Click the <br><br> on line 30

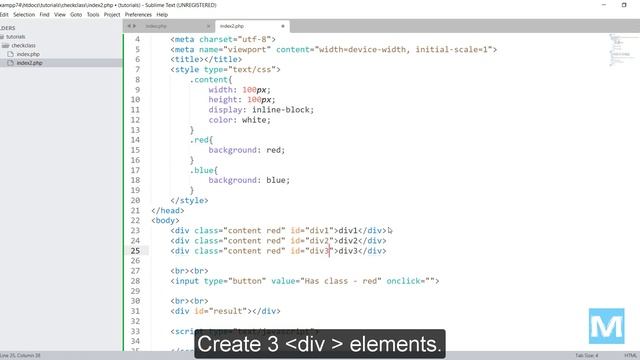coord(189,301)
